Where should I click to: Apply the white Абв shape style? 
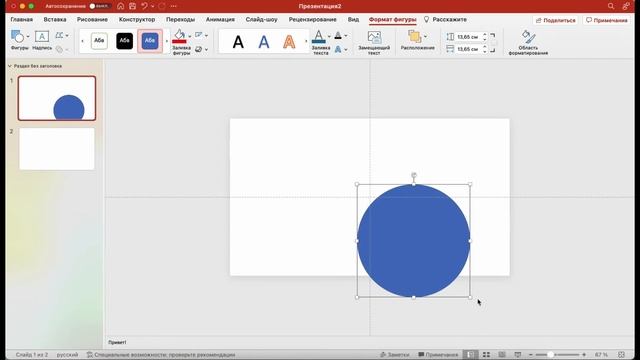[99, 41]
